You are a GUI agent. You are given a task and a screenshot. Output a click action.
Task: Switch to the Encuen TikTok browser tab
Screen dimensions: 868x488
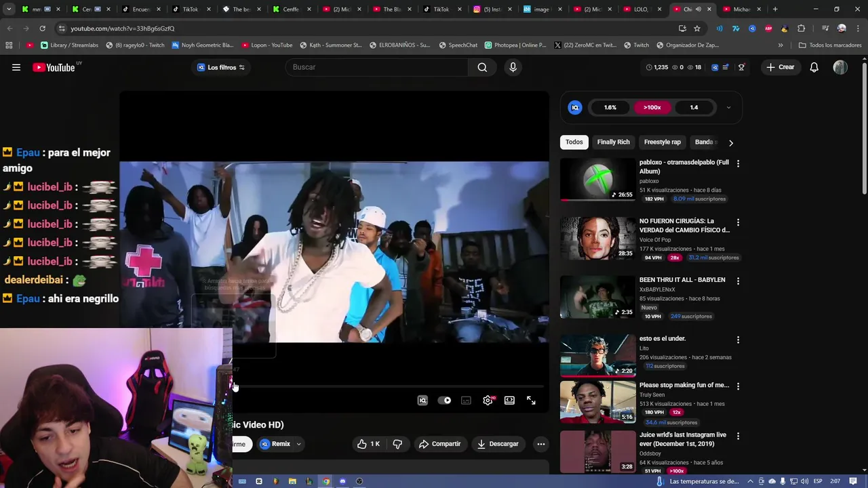pos(141,9)
